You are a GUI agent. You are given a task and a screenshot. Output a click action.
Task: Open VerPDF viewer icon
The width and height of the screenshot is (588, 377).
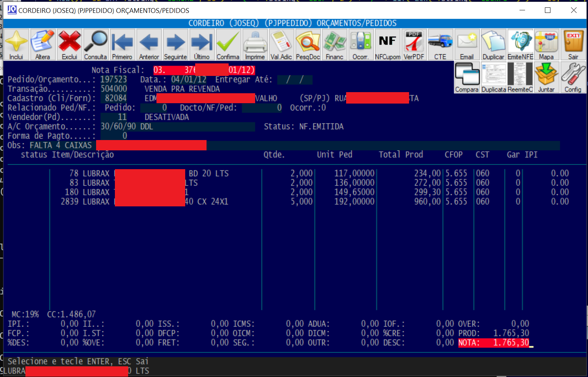click(414, 45)
